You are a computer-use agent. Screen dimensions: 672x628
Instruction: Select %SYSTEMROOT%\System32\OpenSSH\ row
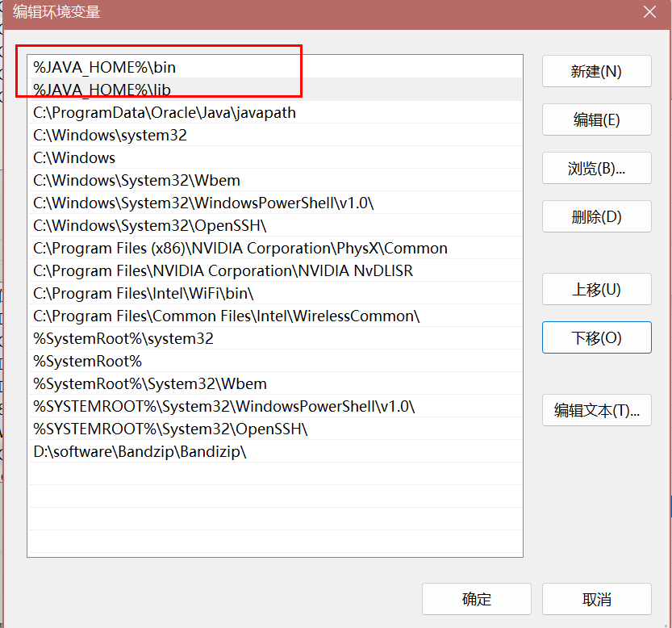pyautogui.click(x=275, y=429)
